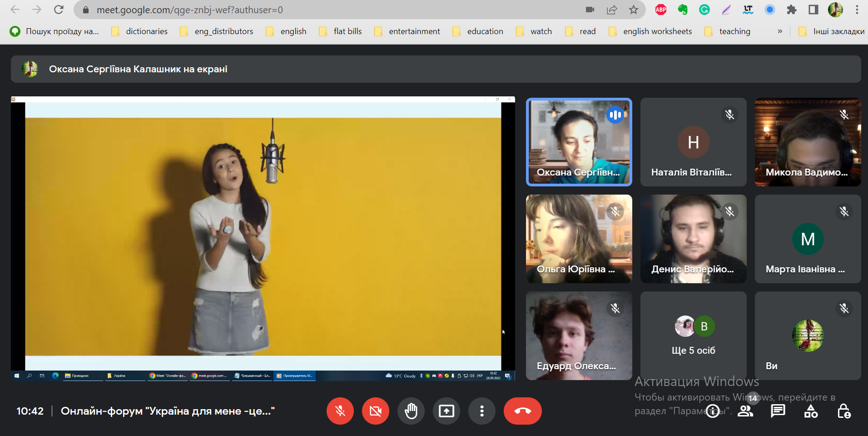Turn on the camera in the call
The width and height of the screenshot is (868, 436).
(x=376, y=411)
